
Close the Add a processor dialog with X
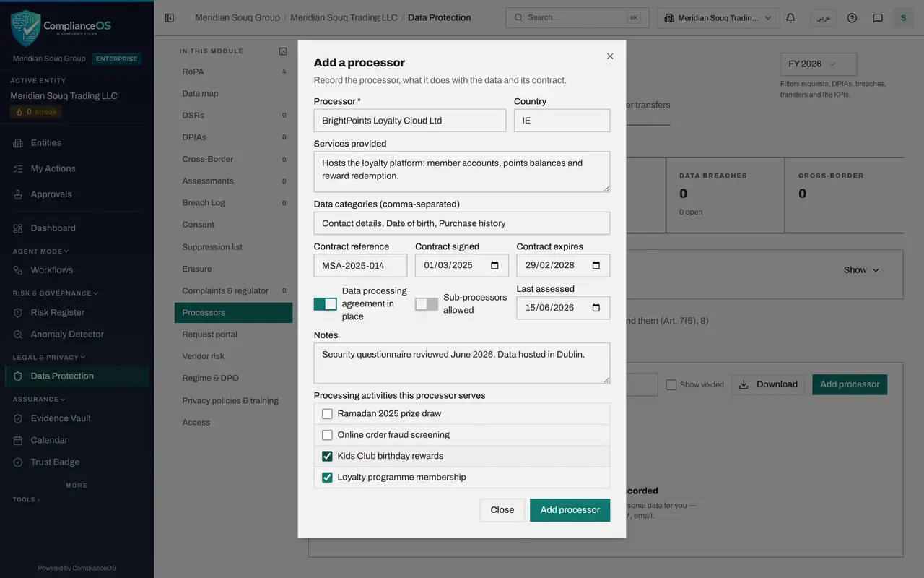coord(610,56)
